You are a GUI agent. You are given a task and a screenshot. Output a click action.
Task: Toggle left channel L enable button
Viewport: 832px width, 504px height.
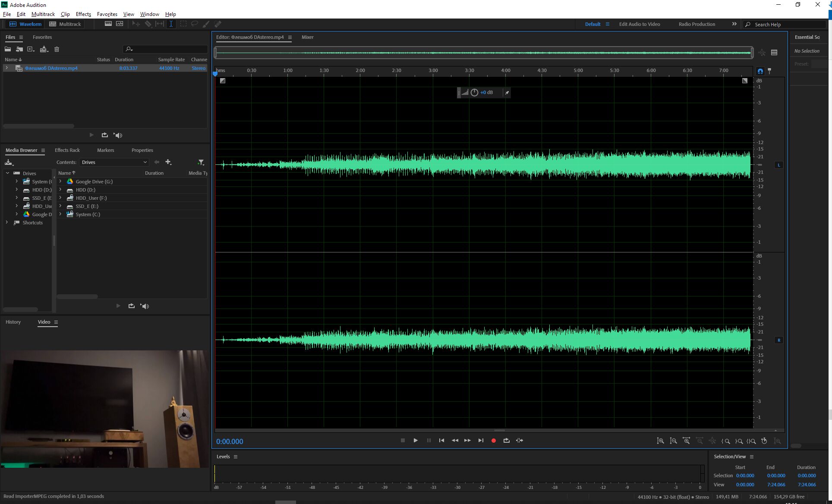779,165
